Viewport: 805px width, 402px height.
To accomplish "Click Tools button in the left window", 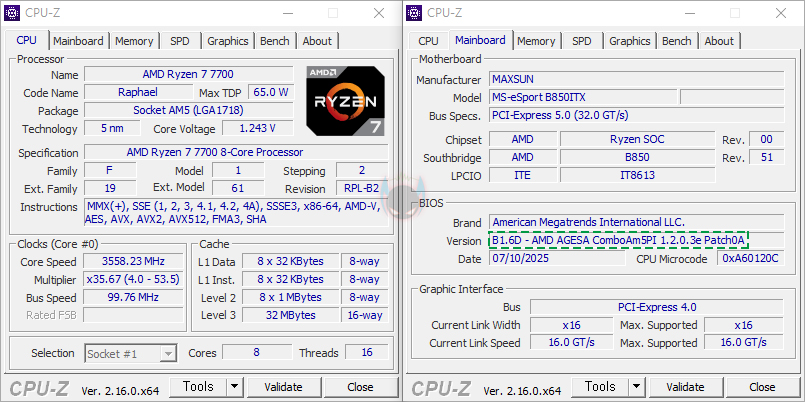I will (x=198, y=387).
